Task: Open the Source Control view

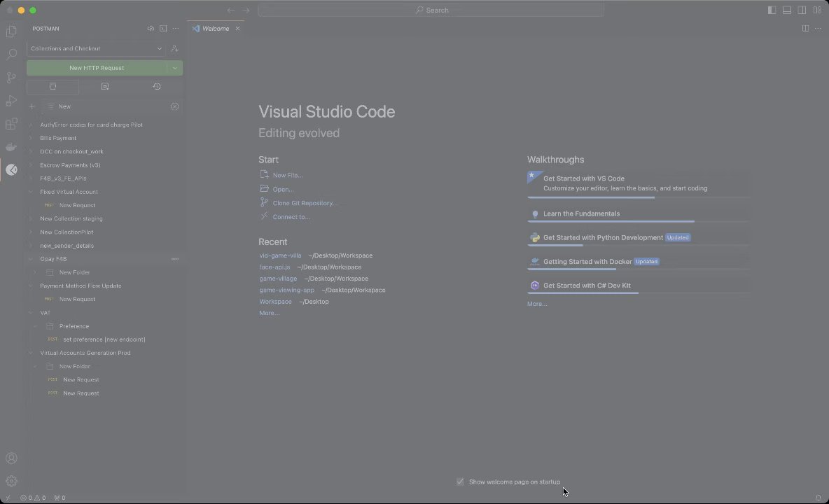Action: (11, 77)
